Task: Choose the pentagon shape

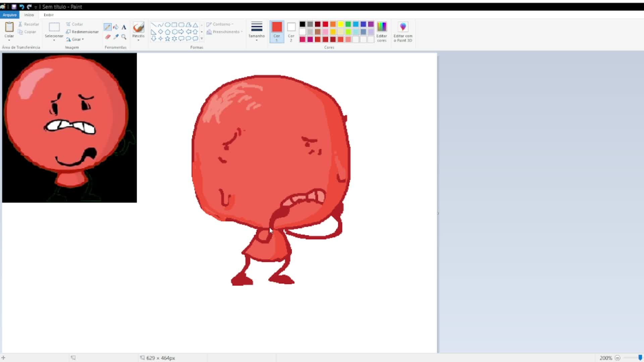Action: (167, 32)
